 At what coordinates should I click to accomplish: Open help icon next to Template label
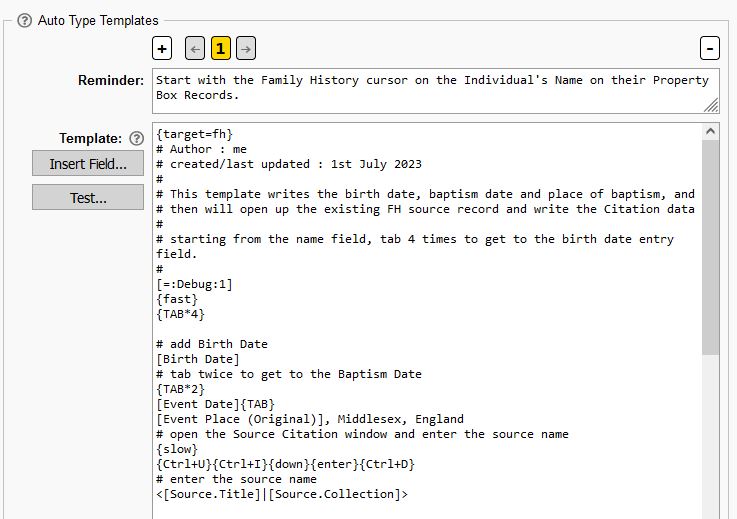click(137, 139)
